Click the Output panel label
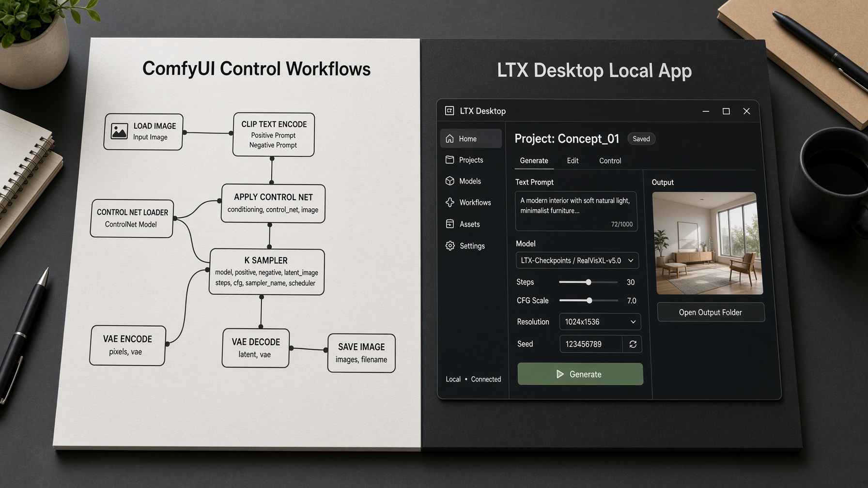The image size is (868, 488). tap(663, 183)
